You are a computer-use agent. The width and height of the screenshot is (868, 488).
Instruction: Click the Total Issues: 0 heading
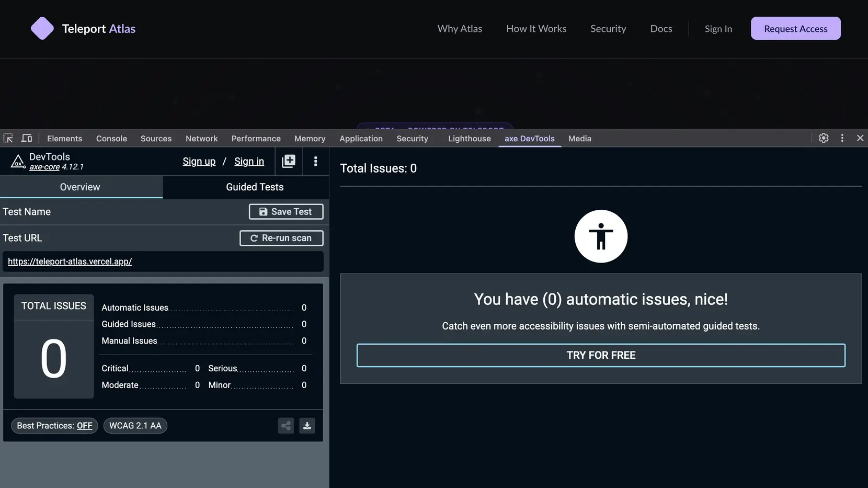coord(378,168)
